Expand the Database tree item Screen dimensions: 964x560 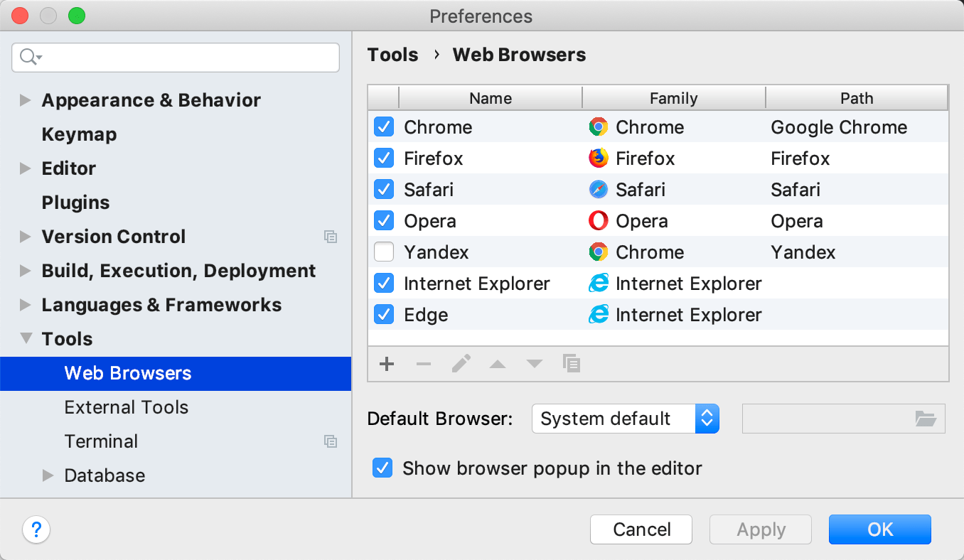click(48, 475)
